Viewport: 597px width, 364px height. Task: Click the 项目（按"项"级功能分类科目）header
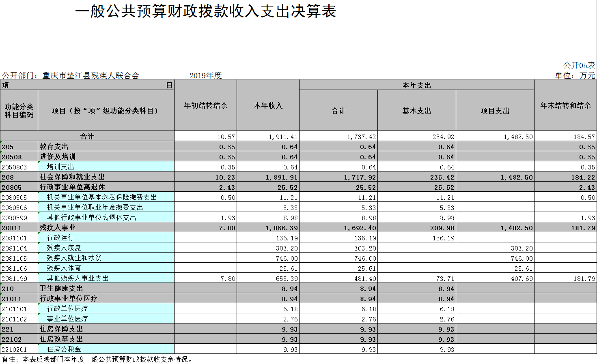click(106, 111)
